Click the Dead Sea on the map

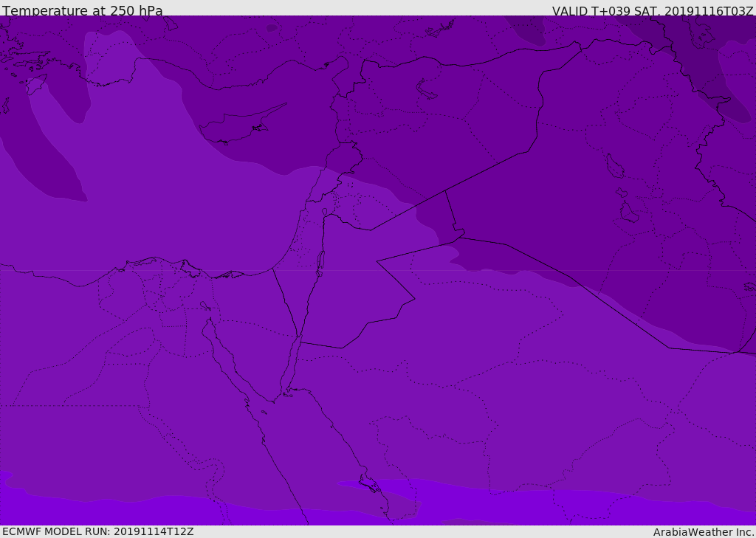(320, 262)
